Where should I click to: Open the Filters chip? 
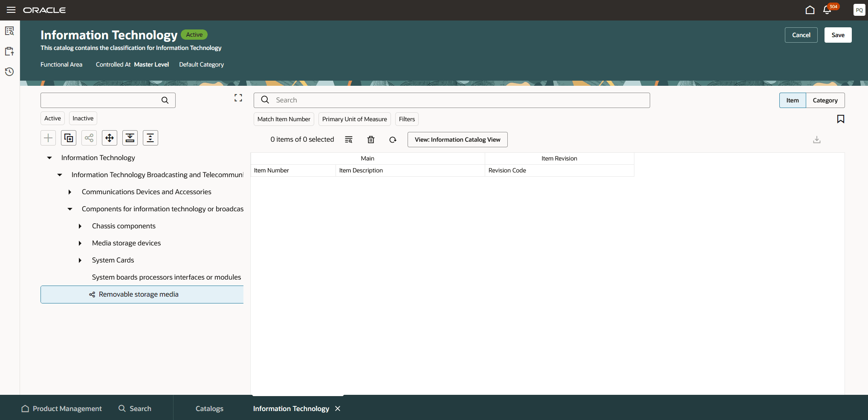click(407, 119)
